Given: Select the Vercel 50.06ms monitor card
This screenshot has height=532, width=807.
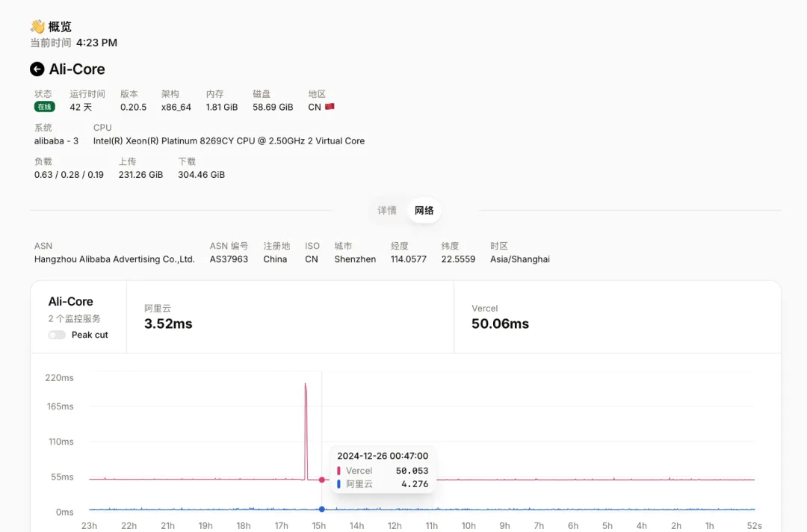Looking at the screenshot, I should 616,317.
